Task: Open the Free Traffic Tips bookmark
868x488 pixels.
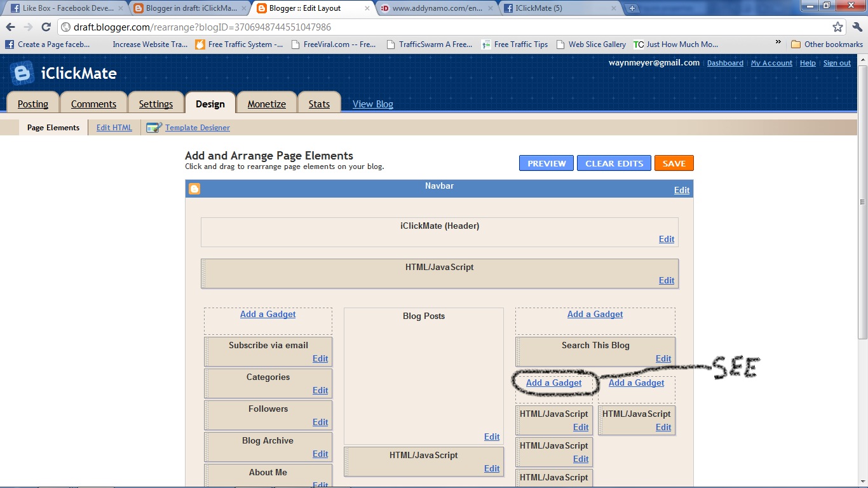Action: [515, 44]
